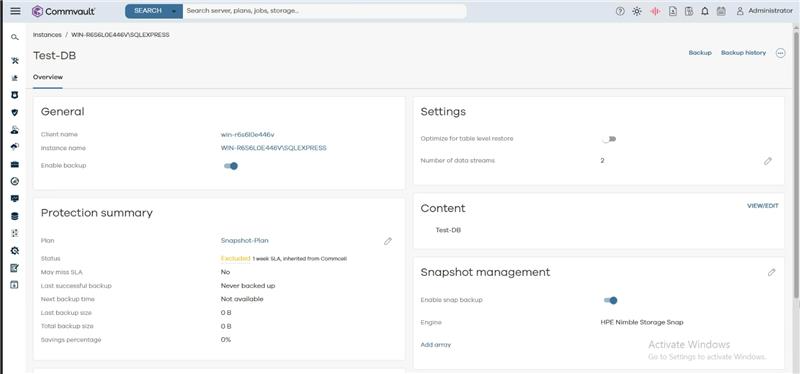Click the sidebar search magnifier icon
This screenshot has width=800, height=374.
click(15, 37)
